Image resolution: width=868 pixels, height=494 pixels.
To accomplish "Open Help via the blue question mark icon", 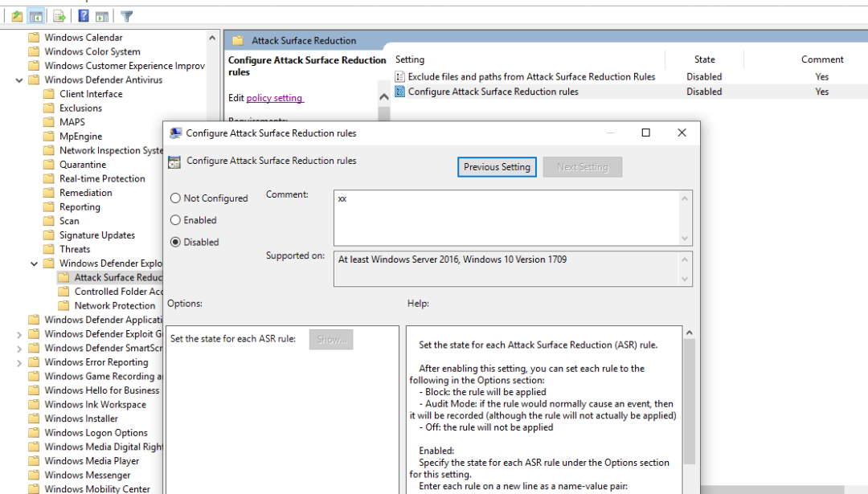I will 83,16.
